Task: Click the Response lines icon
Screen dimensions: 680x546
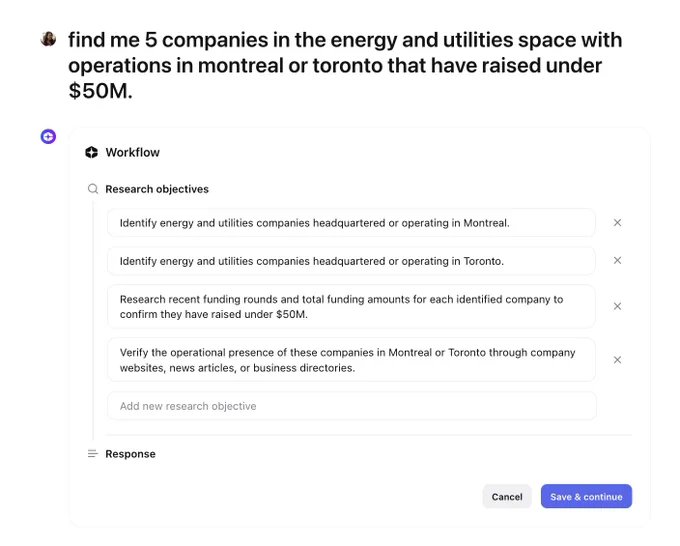Action: (x=93, y=454)
